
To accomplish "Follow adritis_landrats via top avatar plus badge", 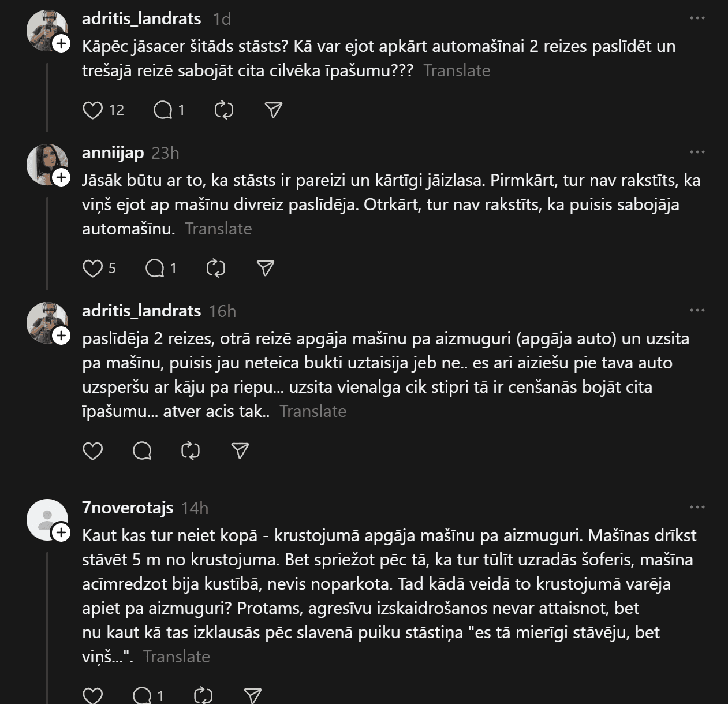I will [61, 43].
